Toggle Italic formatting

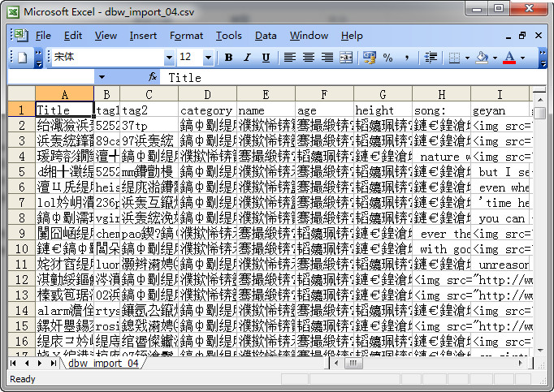tap(247, 57)
